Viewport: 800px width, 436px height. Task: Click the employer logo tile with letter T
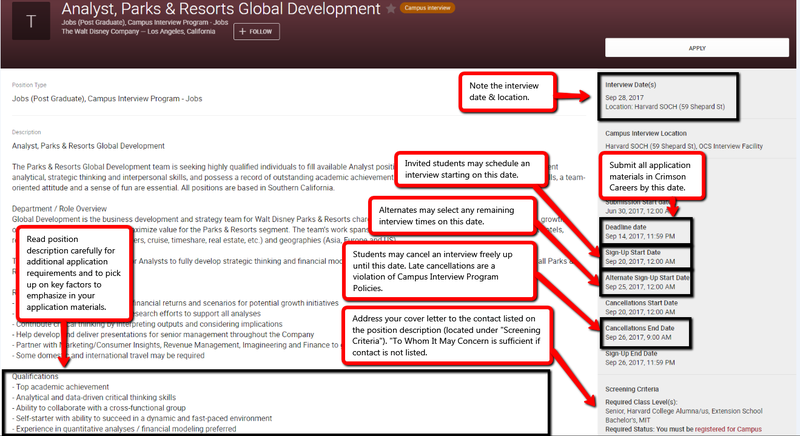click(31, 21)
